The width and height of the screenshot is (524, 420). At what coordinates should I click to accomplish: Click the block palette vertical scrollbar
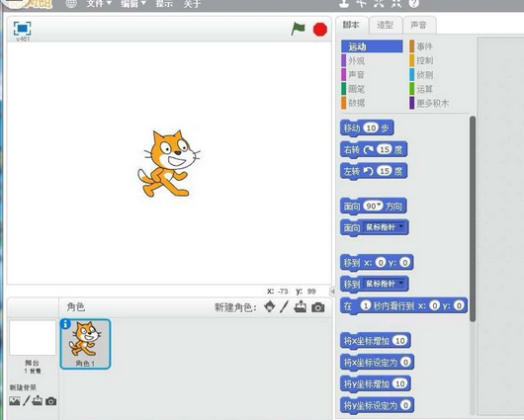473,218
